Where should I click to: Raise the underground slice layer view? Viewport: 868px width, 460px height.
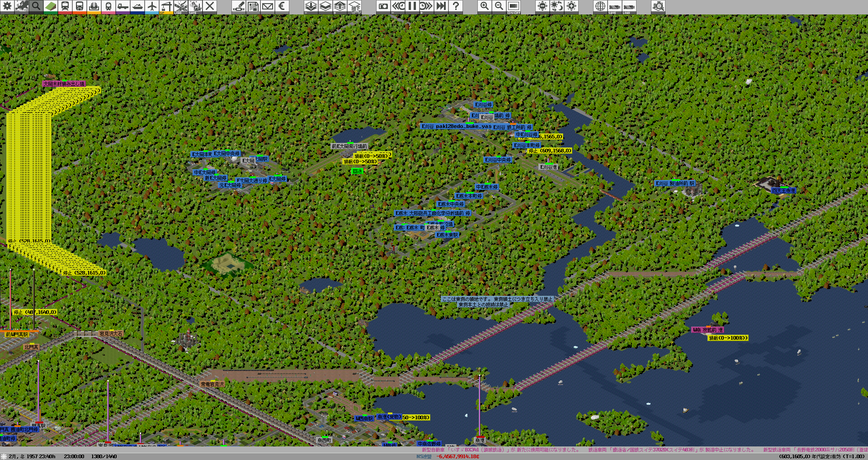coord(340,6)
